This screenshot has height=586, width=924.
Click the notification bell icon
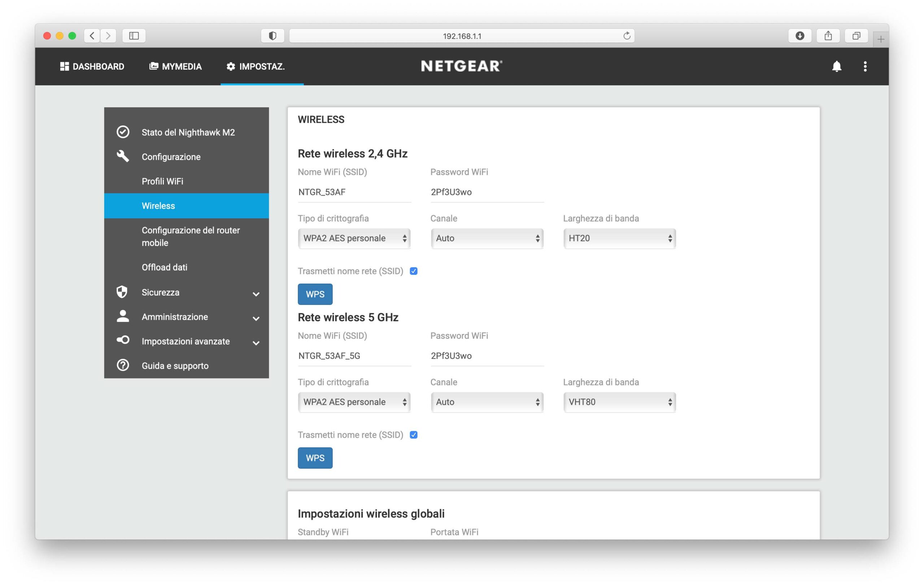click(x=837, y=66)
